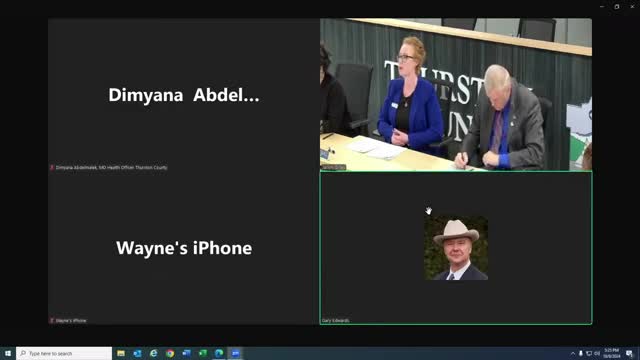This screenshot has height=360, width=640.
Task: Open the Excel taskbar icon
Action: pos(202,353)
